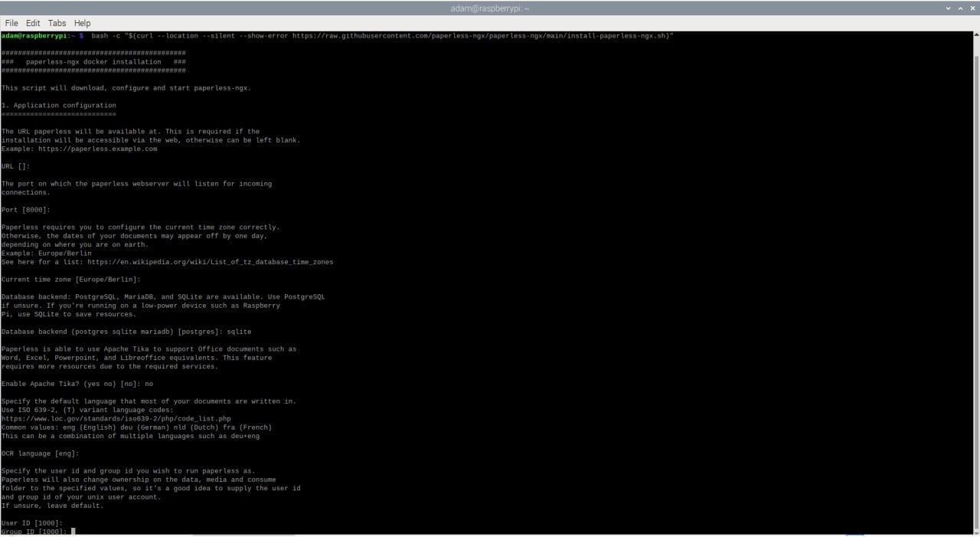
Task: Click the loc.gov ISO 639-2 code list URL
Action: 116,419
